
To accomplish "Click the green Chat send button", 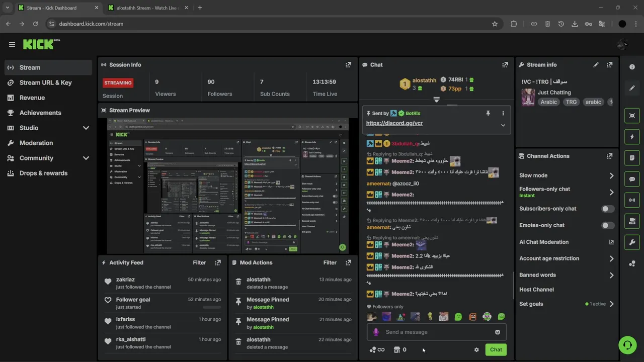I will click(496, 350).
